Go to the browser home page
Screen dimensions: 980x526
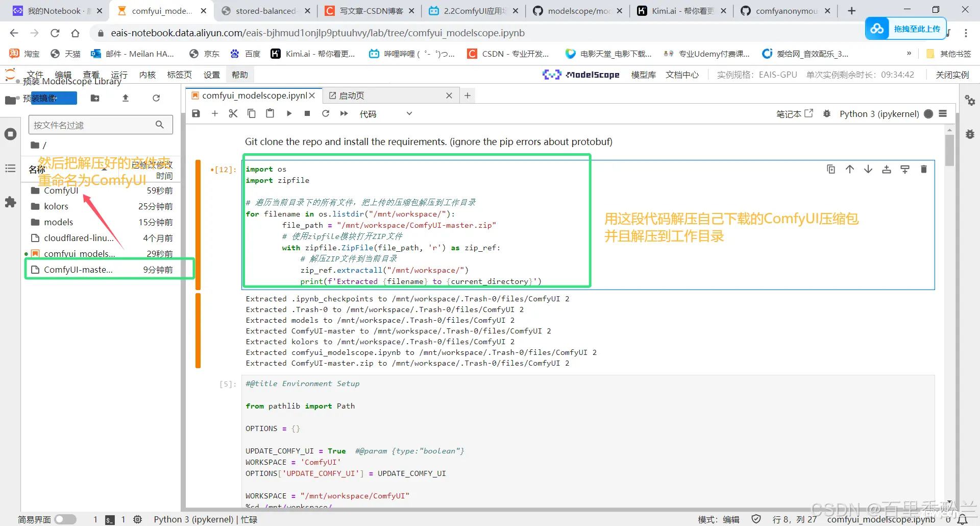pos(75,33)
